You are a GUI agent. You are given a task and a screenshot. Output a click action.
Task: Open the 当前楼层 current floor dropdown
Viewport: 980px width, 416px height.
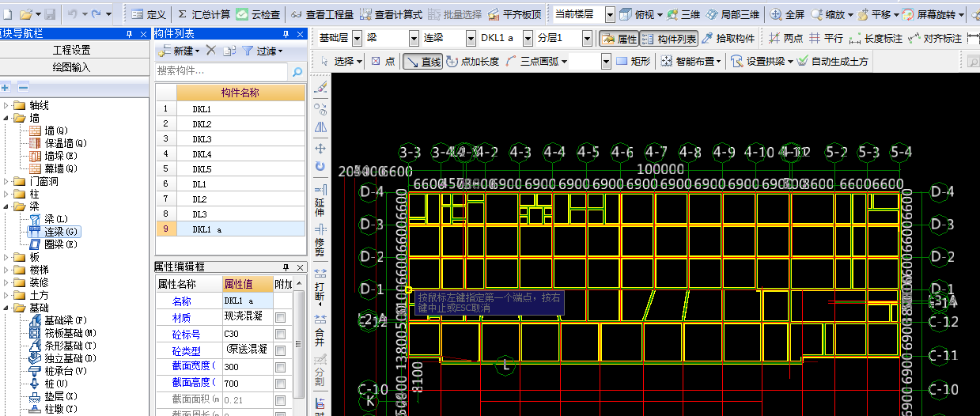pos(610,15)
